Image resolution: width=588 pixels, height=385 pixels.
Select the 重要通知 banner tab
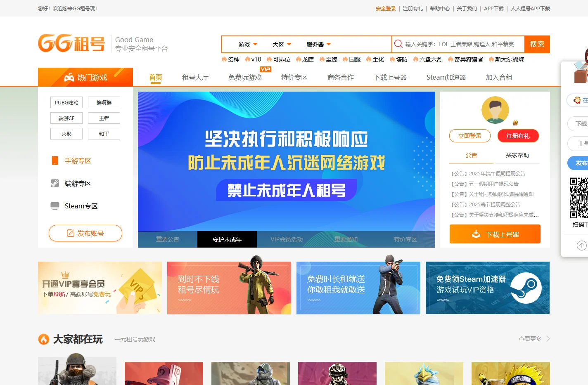tap(346, 239)
